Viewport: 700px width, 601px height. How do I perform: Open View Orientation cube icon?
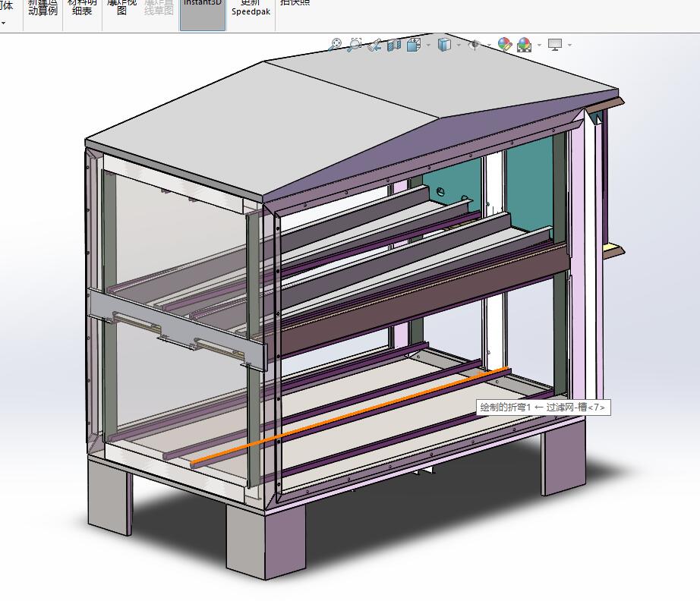tap(414, 45)
